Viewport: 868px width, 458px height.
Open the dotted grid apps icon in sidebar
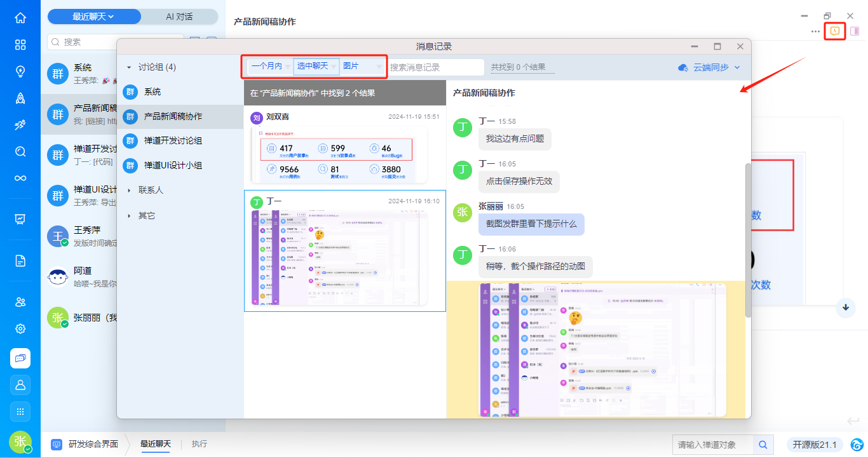20,412
